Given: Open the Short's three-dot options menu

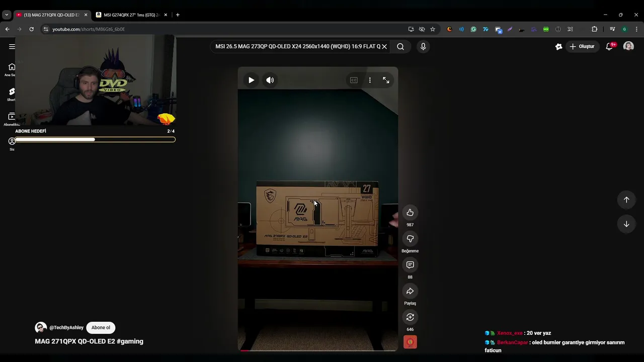Looking at the screenshot, I should 370,80.
